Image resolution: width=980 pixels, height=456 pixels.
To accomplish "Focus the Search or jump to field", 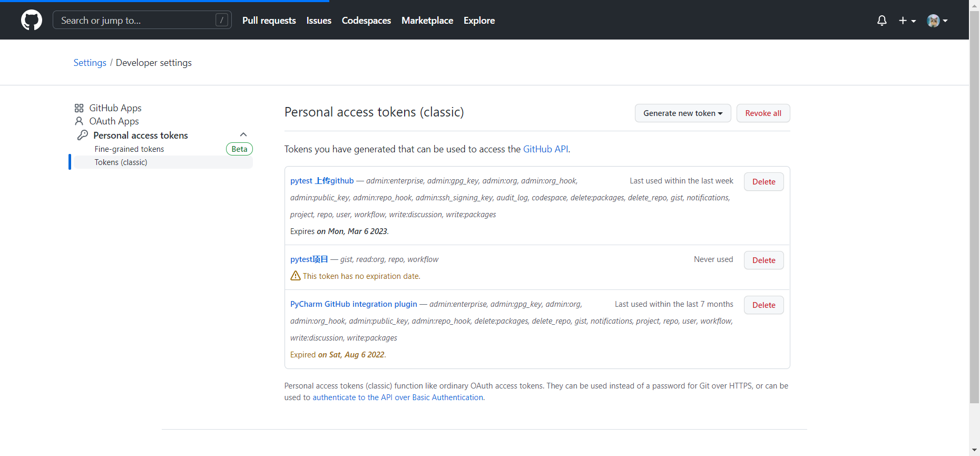I will 142,20.
